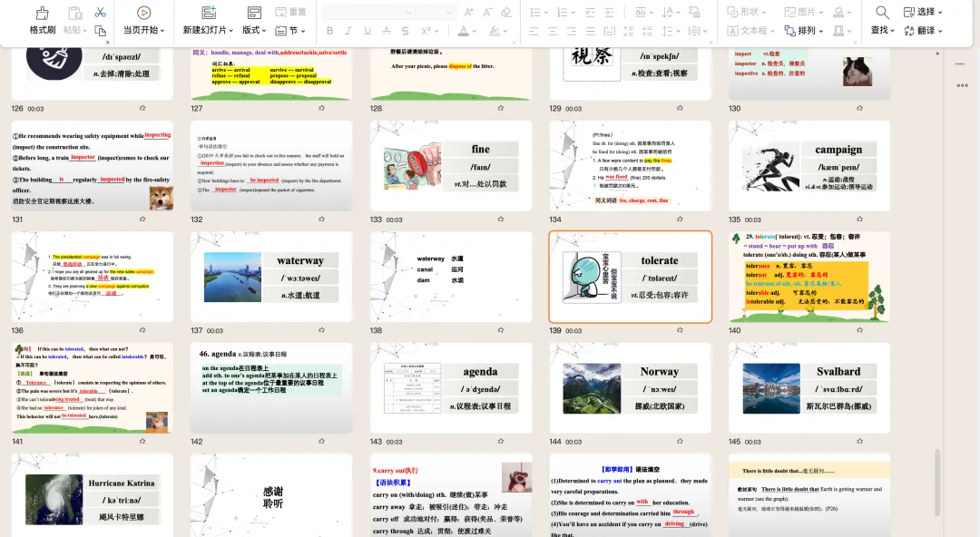Open the Start from current page dropdown
This screenshot has height=537, width=980.
tap(143, 30)
